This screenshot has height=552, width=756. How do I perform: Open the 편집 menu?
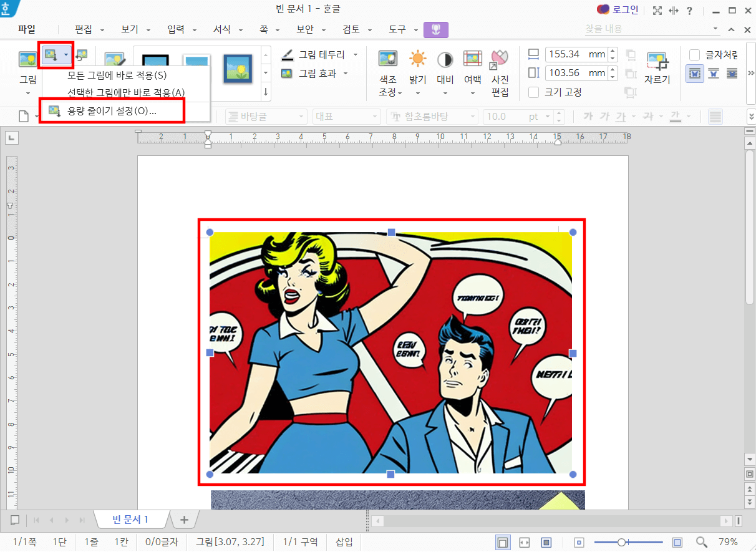(84, 29)
